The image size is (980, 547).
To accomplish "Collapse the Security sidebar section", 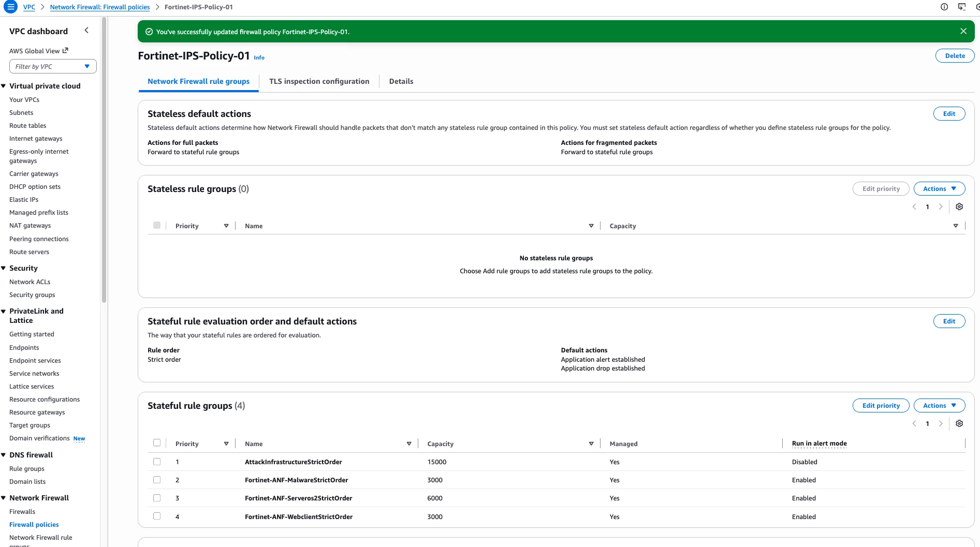I will pyautogui.click(x=4, y=268).
